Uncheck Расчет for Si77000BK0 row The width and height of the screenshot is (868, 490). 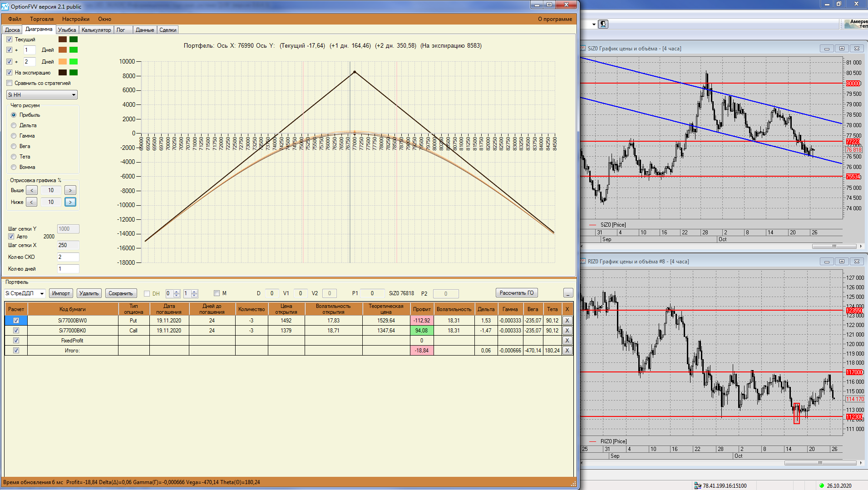click(16, 331)
